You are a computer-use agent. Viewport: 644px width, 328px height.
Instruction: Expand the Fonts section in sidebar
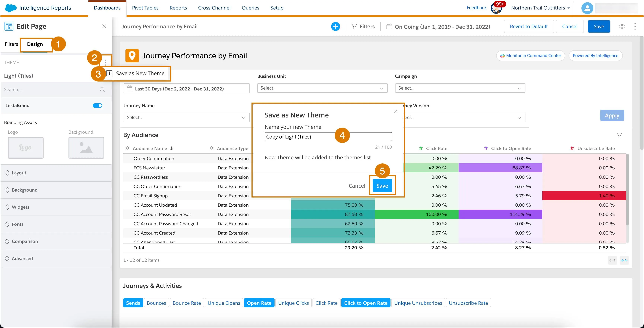(56, 224)
